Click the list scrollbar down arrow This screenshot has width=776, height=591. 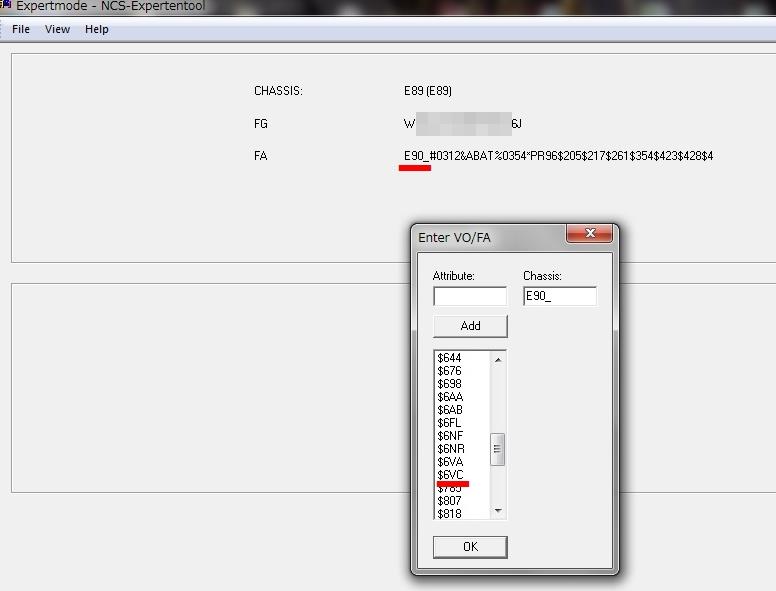point(498,510)
